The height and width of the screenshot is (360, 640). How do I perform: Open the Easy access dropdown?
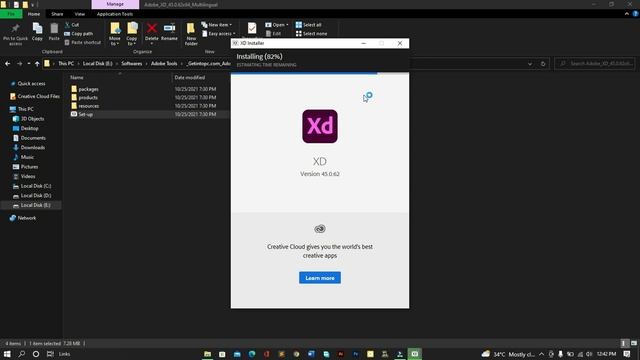pyautogui.click(x=219, y=34)
